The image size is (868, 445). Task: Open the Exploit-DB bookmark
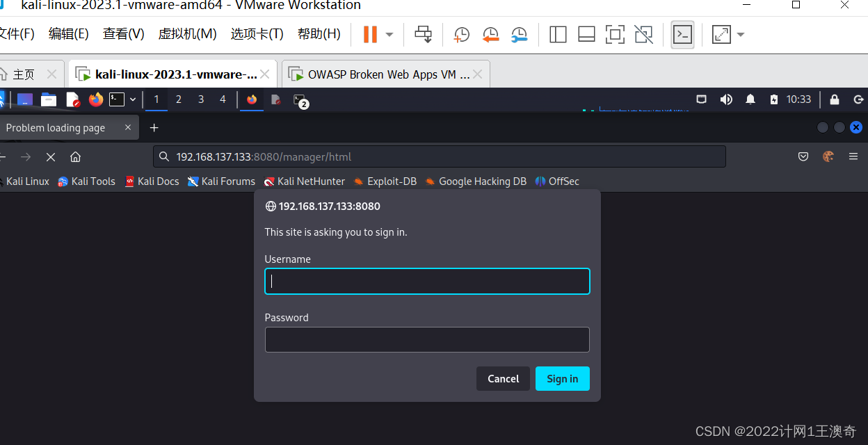pyautogui.click(x=385, y=181)
